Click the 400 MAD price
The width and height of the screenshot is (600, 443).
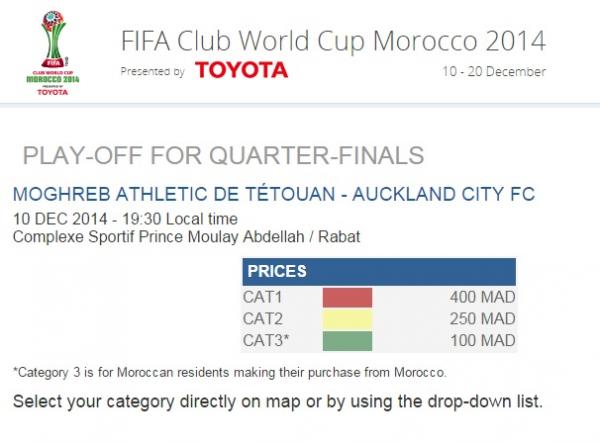pyautogui.click(x=483, y=297)
